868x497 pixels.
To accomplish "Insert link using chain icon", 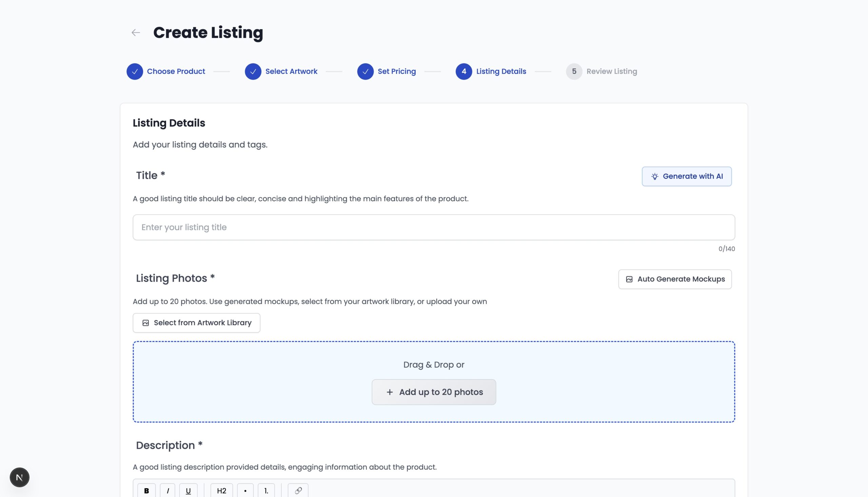I will (x=298, y=491).
